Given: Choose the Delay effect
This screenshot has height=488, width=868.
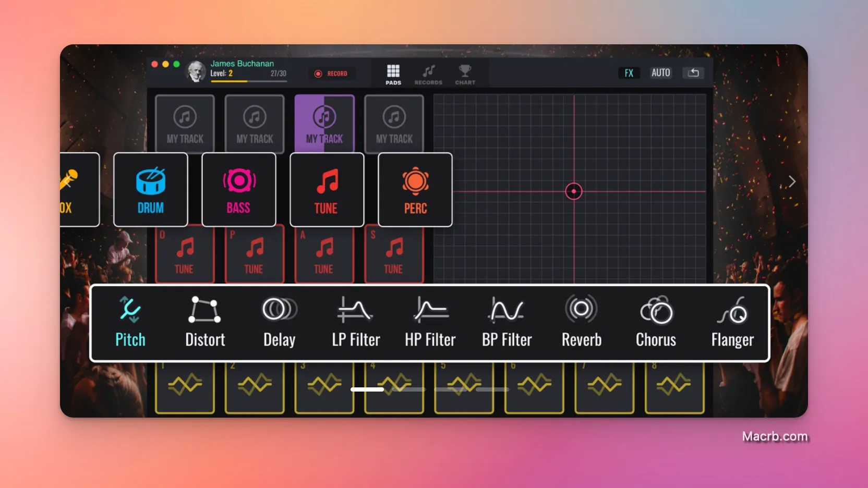Looking at the screenshot, I should [279, 322].
